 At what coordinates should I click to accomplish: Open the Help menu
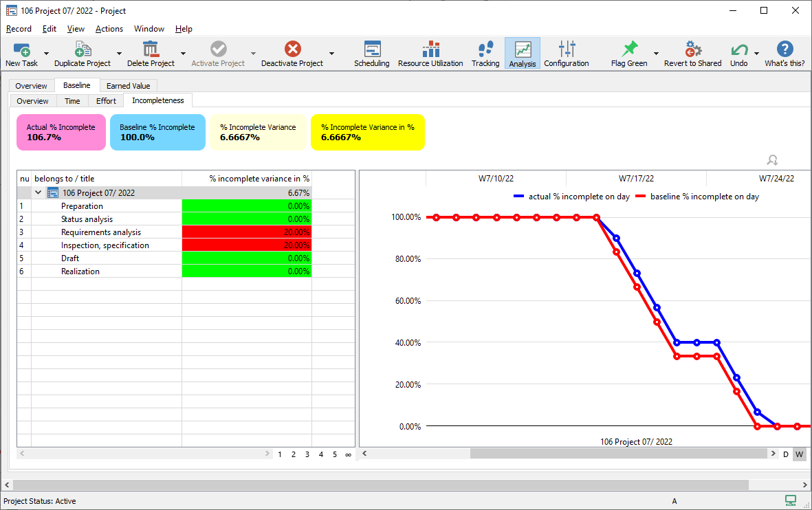[x=184, y=29]
